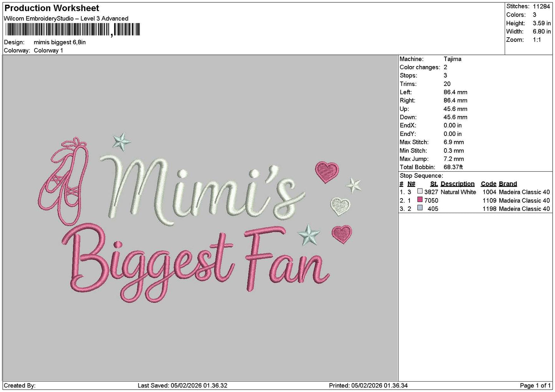Click the Min Stitch value 0.3 mm
Image resolution: width=555 pixels, height=392 pixels.
454,151
